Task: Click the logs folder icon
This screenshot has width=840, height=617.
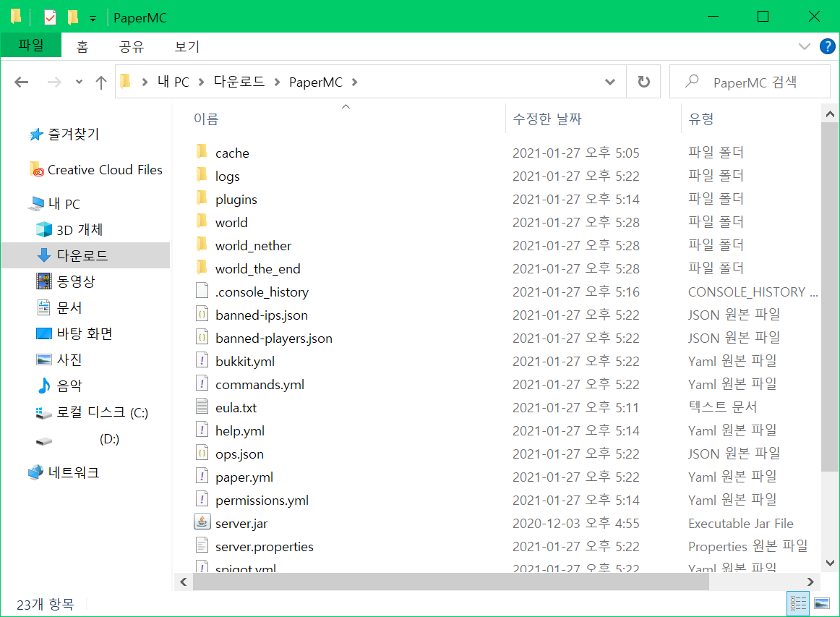Action: [x=202, y=175]
